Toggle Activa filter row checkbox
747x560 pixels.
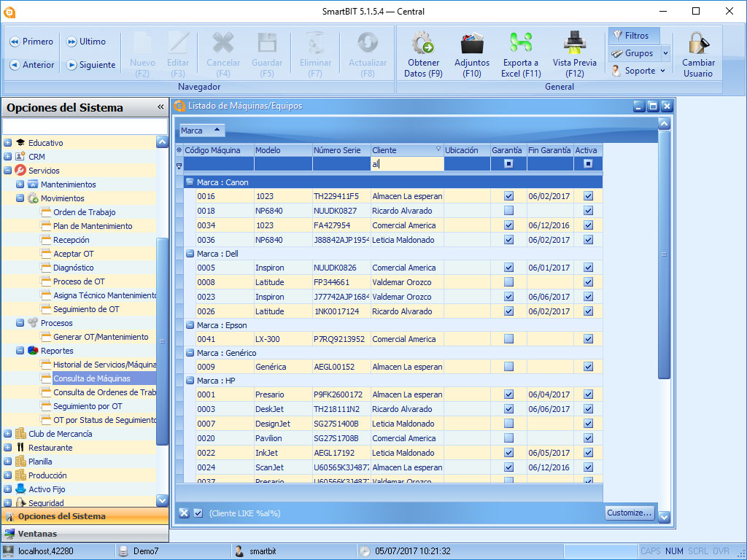589,164
